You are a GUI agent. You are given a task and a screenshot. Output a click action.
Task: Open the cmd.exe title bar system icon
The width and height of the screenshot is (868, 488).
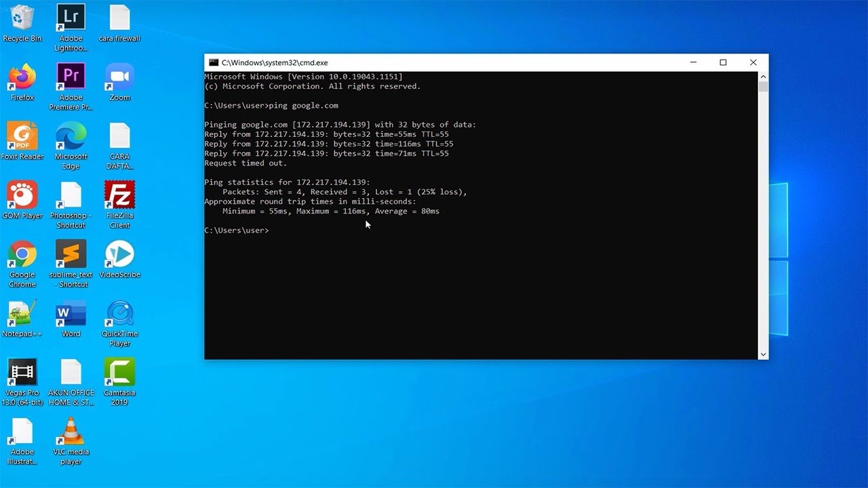[214, 62]
